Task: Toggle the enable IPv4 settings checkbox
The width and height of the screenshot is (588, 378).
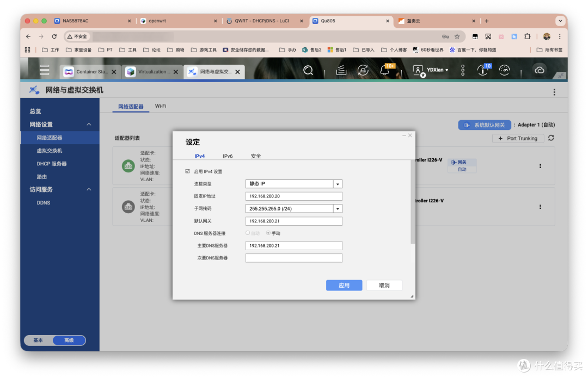Action: tap(187, 171)
